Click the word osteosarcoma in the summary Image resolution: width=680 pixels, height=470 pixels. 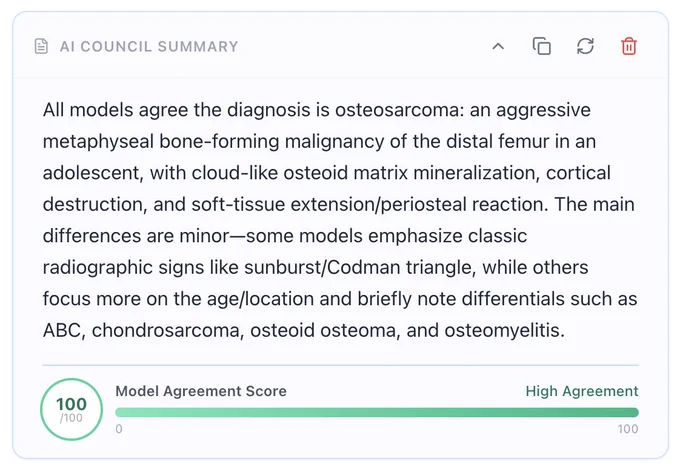(x=396, y=110)
